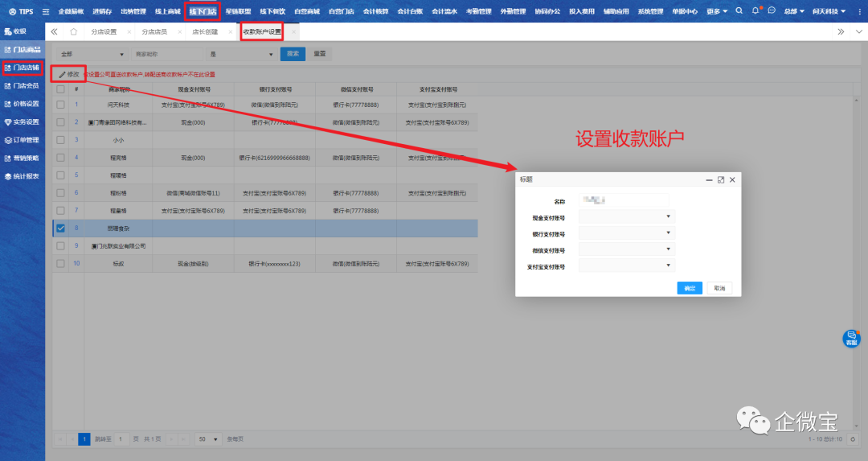The image size is (868, 461).
Task: Open the blue 客服 support floating icon
Action: (851, 339)
